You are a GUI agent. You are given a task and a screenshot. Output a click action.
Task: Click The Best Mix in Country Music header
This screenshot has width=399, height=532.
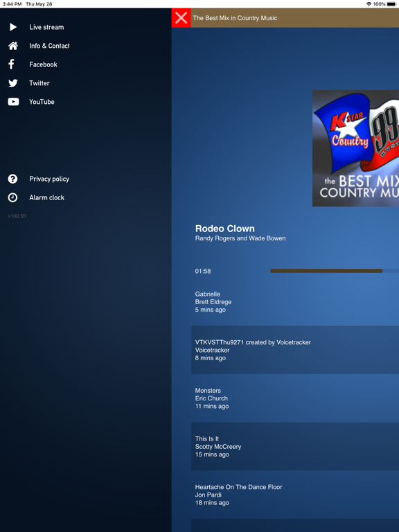(235, 18)
